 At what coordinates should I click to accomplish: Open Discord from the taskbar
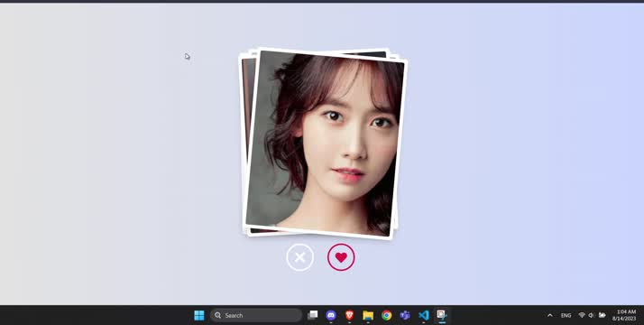tap(331, 315)
